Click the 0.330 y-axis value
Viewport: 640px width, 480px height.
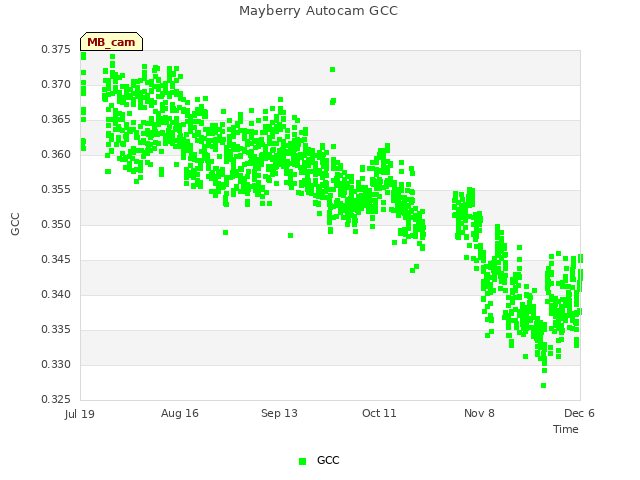[x=56, y=364]
